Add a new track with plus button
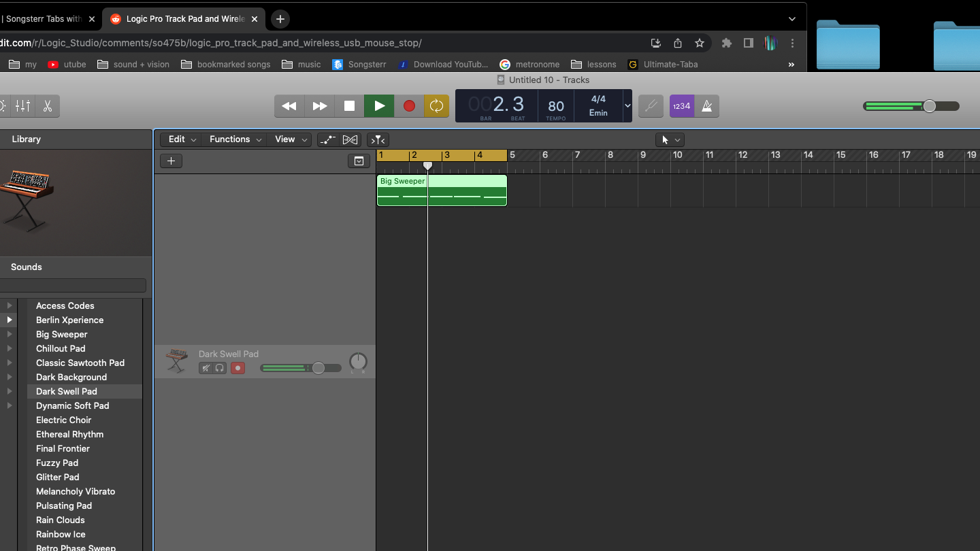Screen dimensions: 980x551 pos(171,161)
